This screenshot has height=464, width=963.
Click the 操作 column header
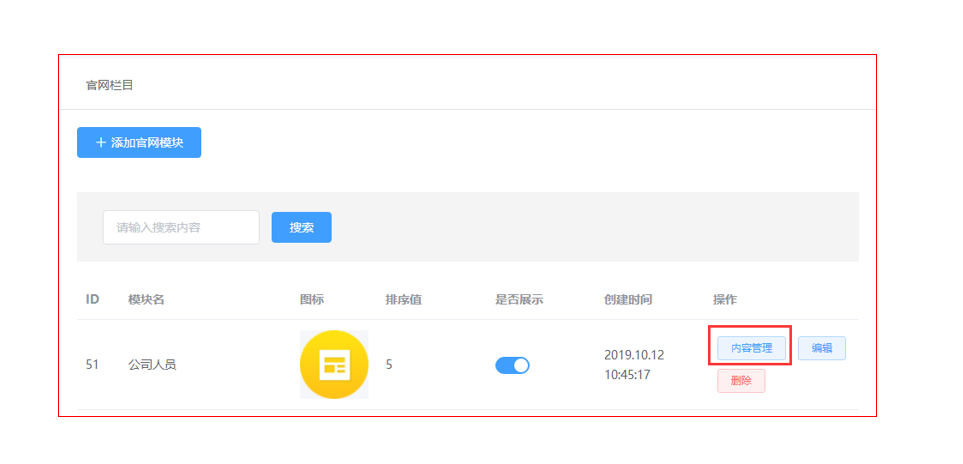(x=725, y=300)
